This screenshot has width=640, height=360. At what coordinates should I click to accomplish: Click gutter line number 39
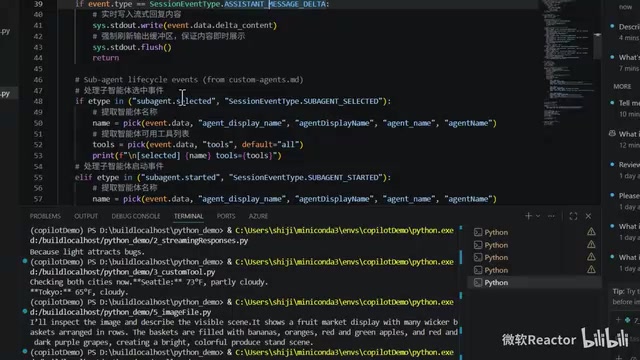38,4
